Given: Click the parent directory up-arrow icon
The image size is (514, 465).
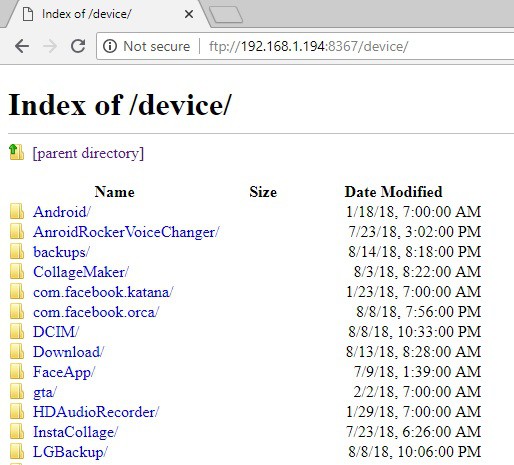Looking at the screenshot, I should coord(16,152).
